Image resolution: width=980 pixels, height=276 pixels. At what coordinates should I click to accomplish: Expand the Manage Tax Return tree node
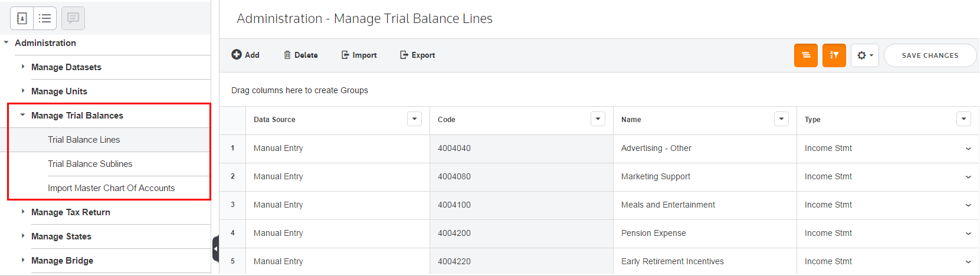pos(23,212)
